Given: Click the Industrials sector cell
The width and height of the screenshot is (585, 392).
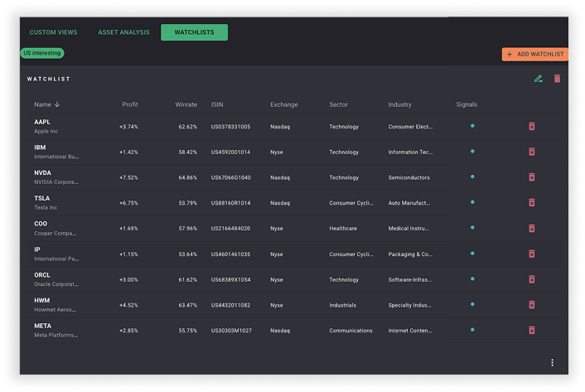Looking at the screenshot, I should coord(342,305).
